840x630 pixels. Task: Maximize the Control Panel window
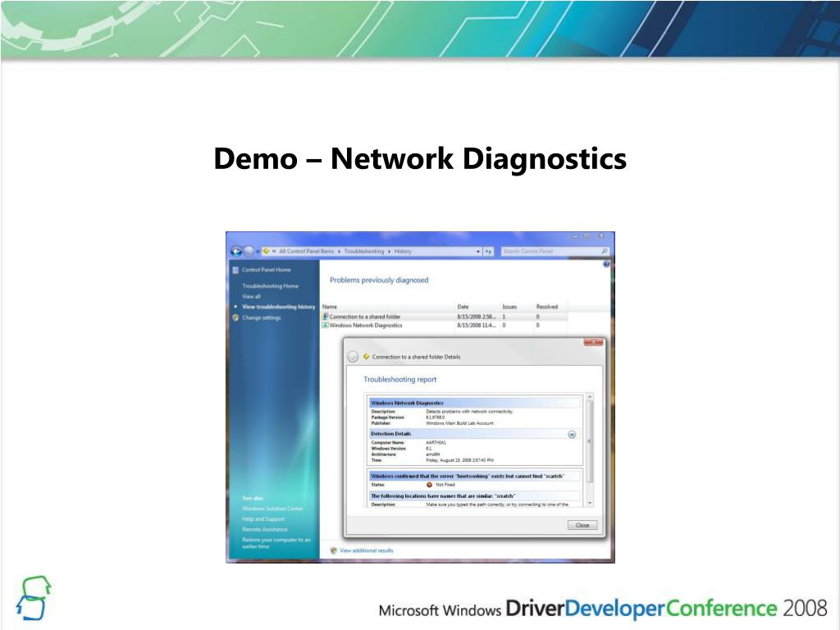click(587, 236)
